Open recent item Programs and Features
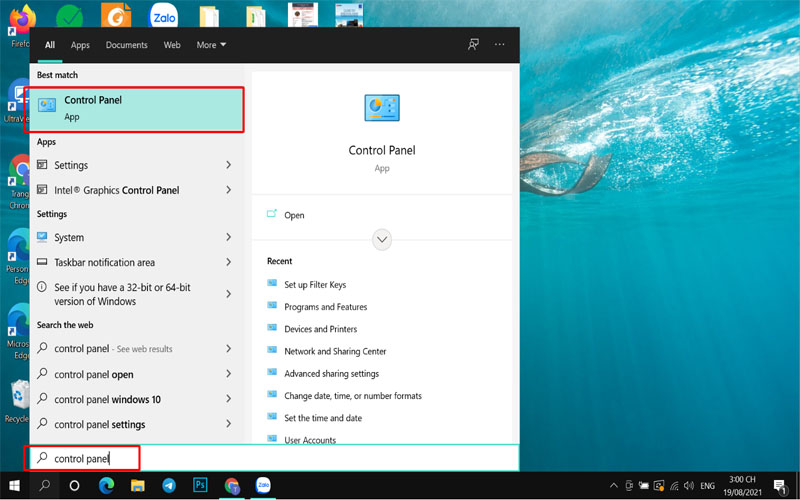 click(325, 307)
